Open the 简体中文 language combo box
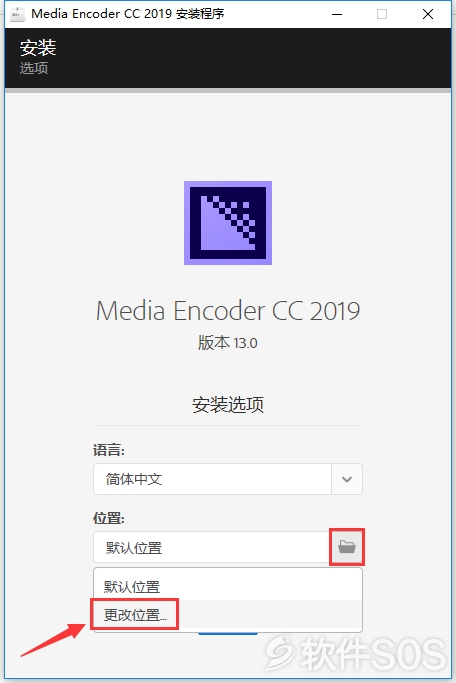456x683 pixels. (228, 479)
